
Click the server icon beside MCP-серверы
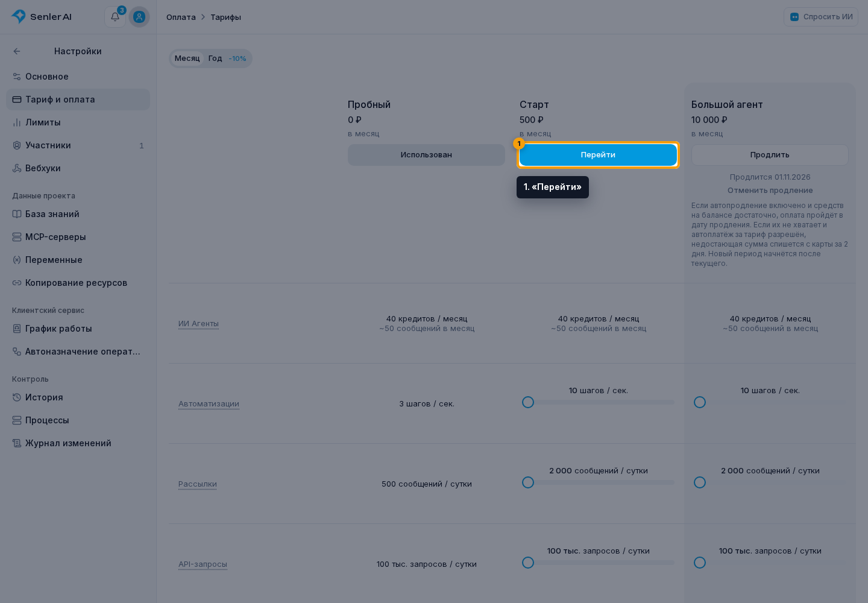click(17, 237)
